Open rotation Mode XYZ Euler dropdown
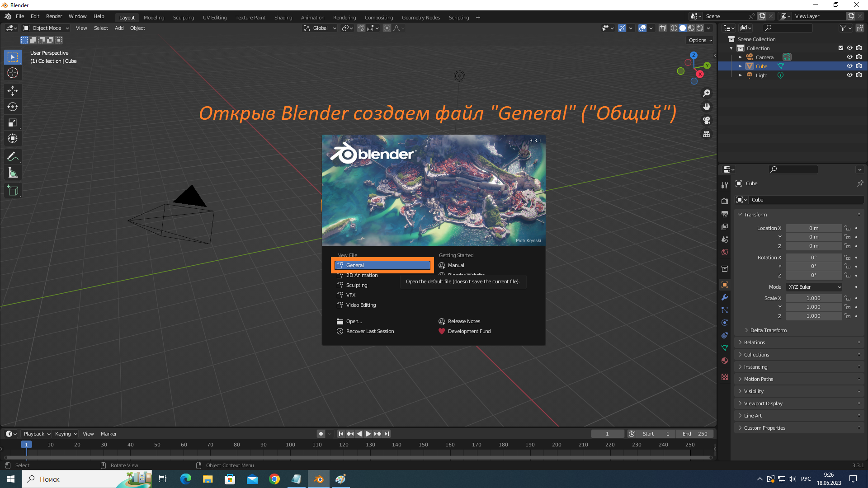 814,287
